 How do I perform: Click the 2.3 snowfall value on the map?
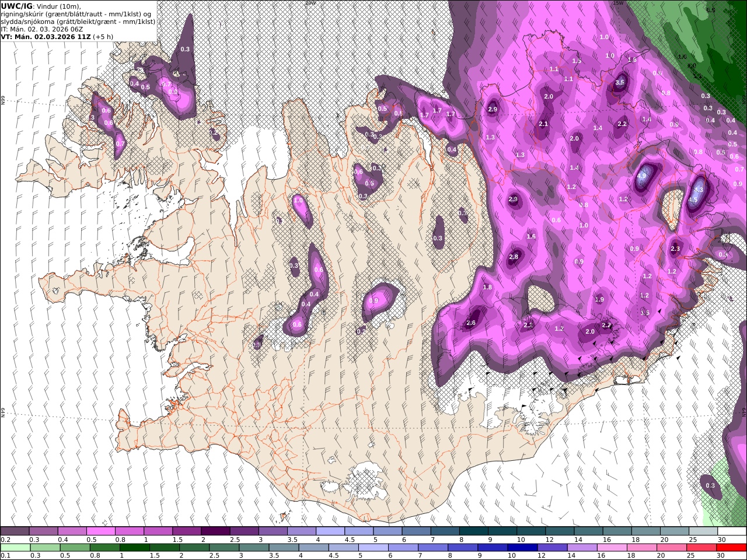tap(675, 249)
